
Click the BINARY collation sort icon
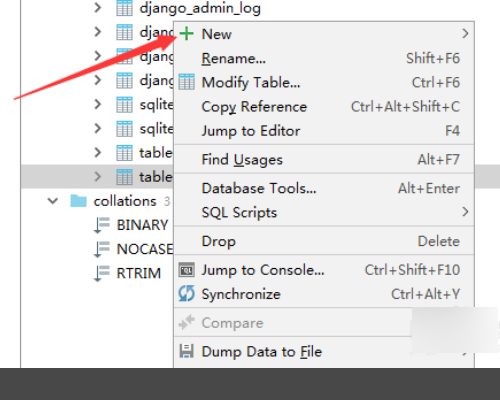[102, 225]
